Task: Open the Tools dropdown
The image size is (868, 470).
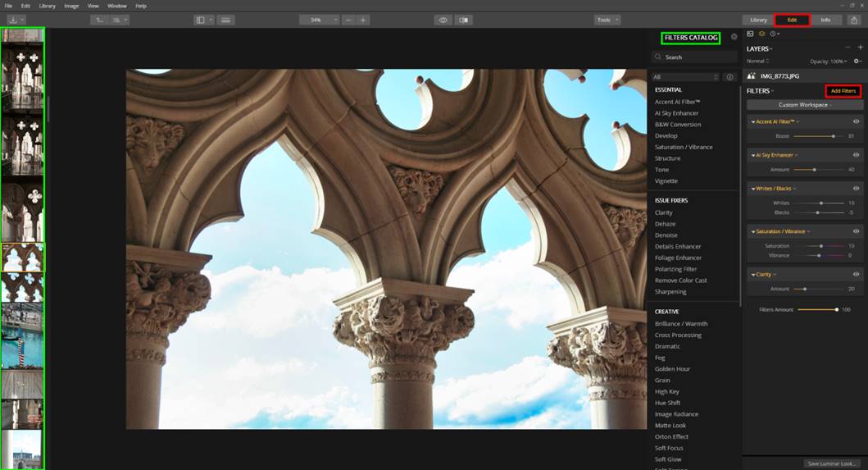Action: coord(607,20)
